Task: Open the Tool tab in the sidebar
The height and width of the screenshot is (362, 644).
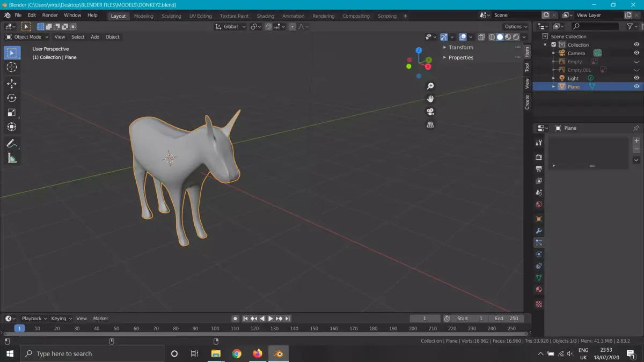Action: (x=527, y=67)
